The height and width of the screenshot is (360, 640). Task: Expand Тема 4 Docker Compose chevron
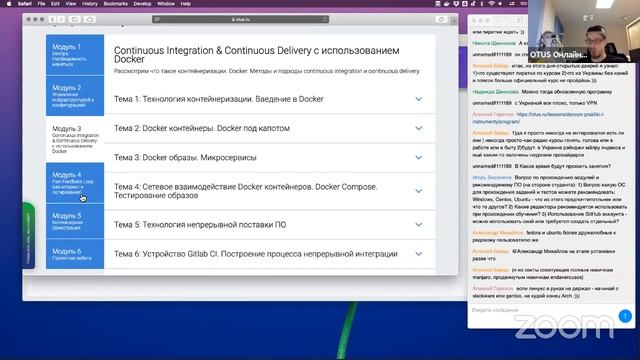click(x=418, y=191)
